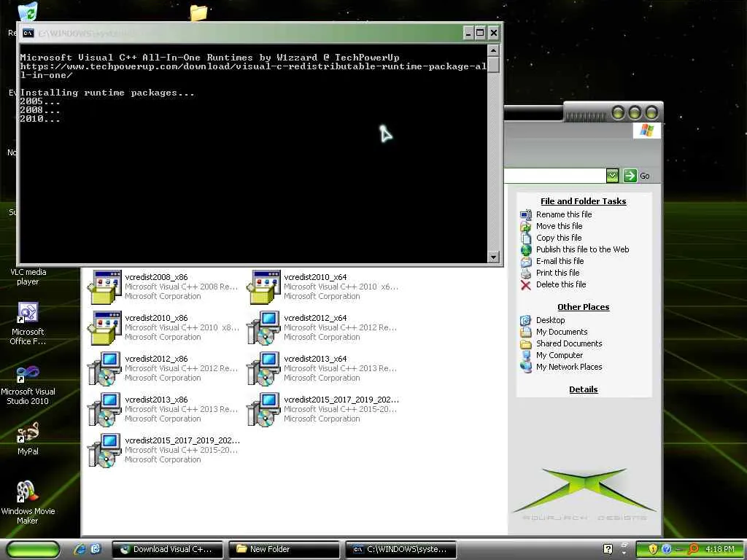Switch to C:\WINDOWS\syste... taskbar item
The width and height of the screenshot is (747, 560).
(x=401, y=549)
